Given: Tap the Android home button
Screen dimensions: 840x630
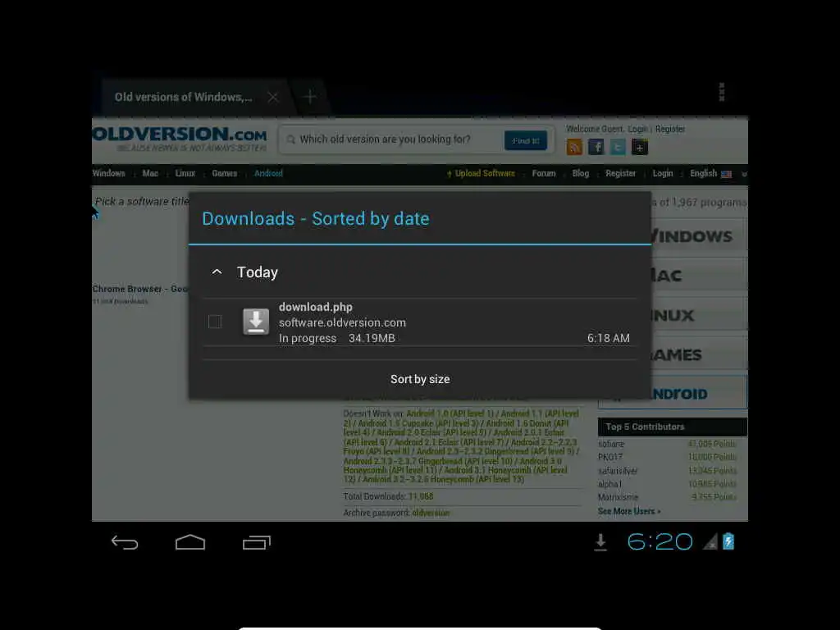Looking at the screenshot, I should tap(190, 543).
